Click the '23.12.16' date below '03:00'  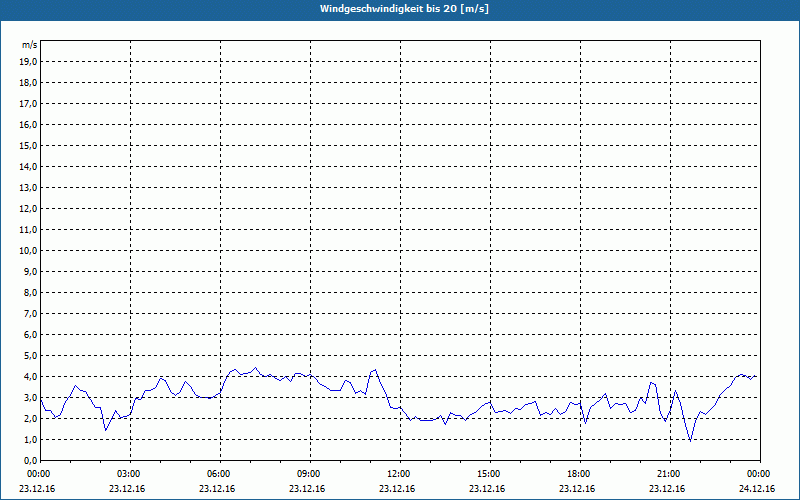[x=127, y=488]
